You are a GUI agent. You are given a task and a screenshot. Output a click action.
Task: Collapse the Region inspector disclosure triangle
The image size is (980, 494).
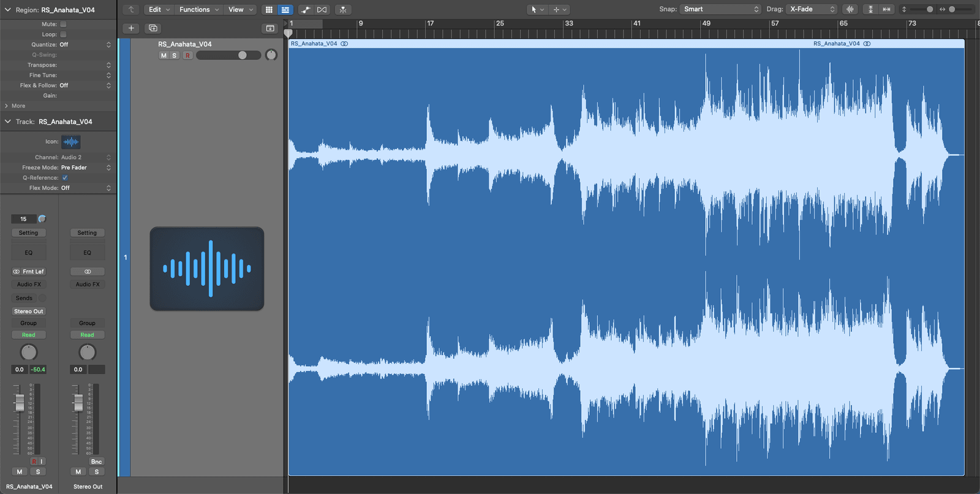click(x=7, y=10)
